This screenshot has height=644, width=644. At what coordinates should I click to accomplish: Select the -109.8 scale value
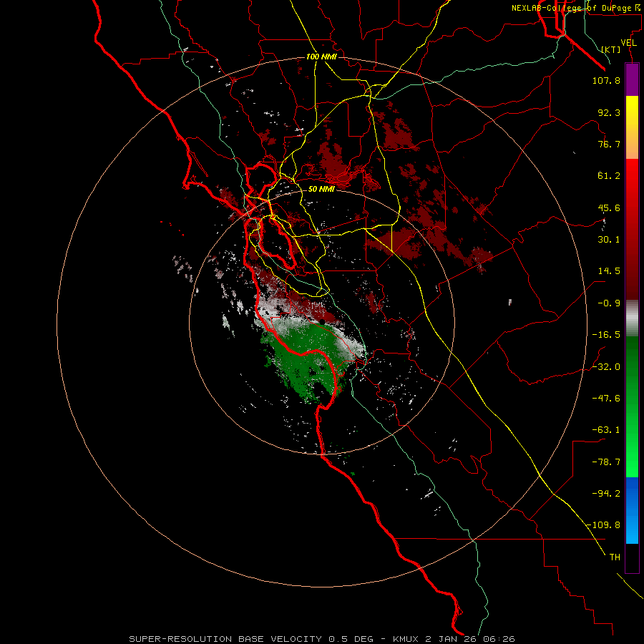pyautogui.click(x=603, y=525)
